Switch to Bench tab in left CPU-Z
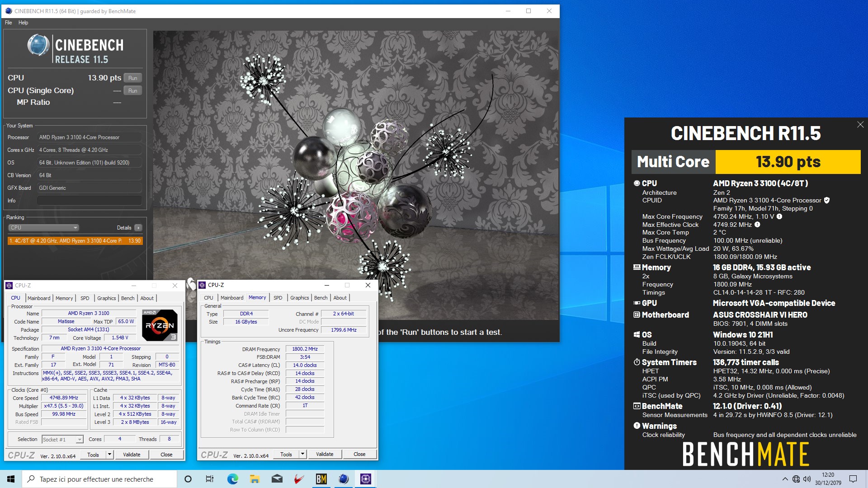The width and height of the screenshot is (868, 488). pos(128,298)
